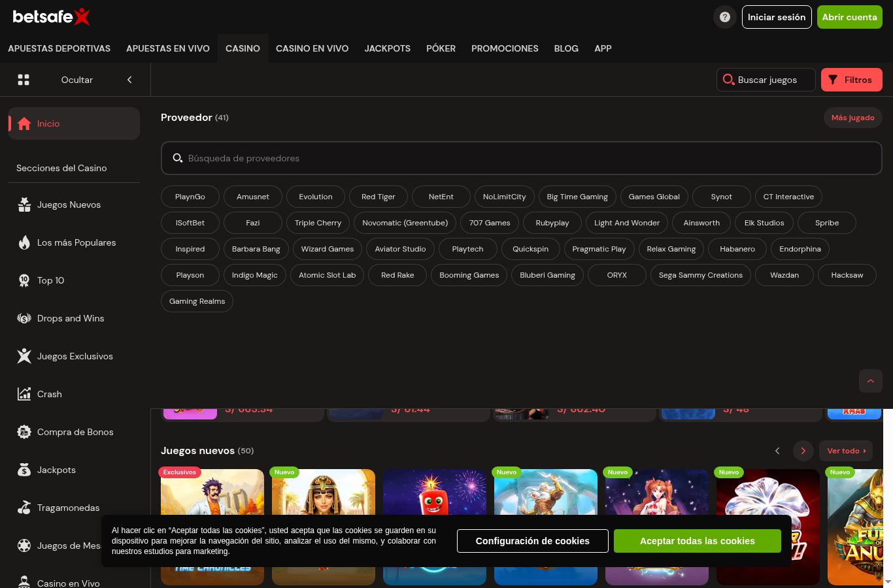
Task: Open the Filtros panel button
Action: (x=852, y=80)
